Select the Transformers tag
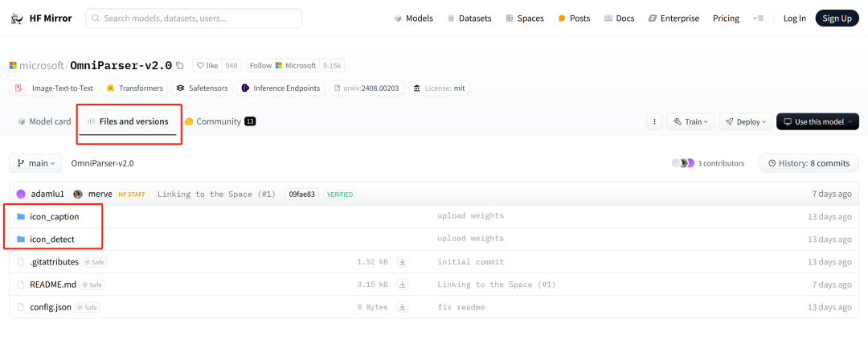This screenshot has height=340, width=868. tap(135, 88)
